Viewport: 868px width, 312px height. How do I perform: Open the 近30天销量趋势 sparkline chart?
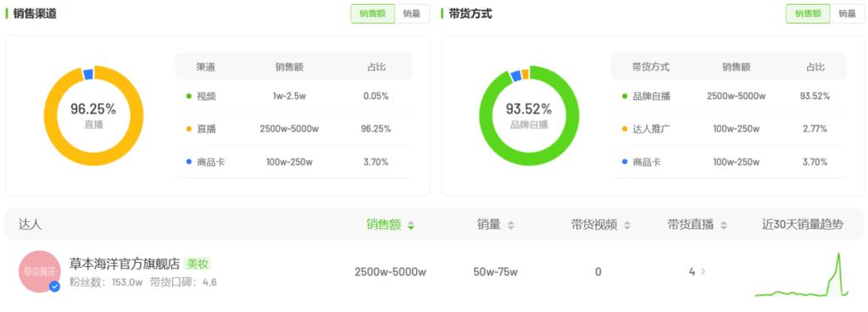point(802,275)
